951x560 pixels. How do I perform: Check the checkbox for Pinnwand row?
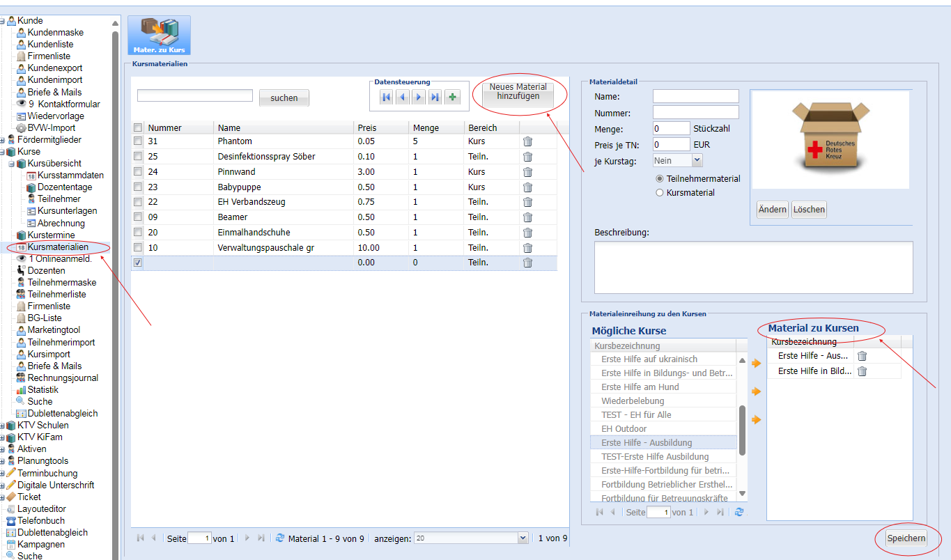pyautogui.click(x=138, y=172)
